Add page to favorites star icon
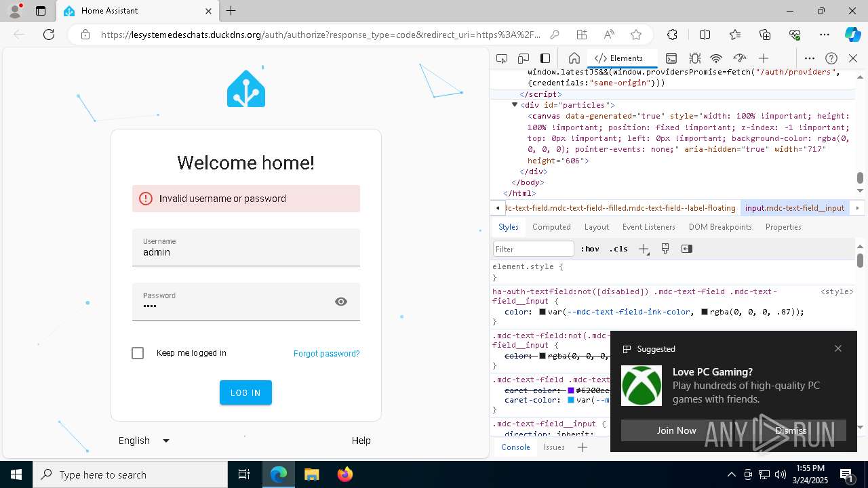The width and height of the screenshot is (868, 488). [x=636, y=35]
